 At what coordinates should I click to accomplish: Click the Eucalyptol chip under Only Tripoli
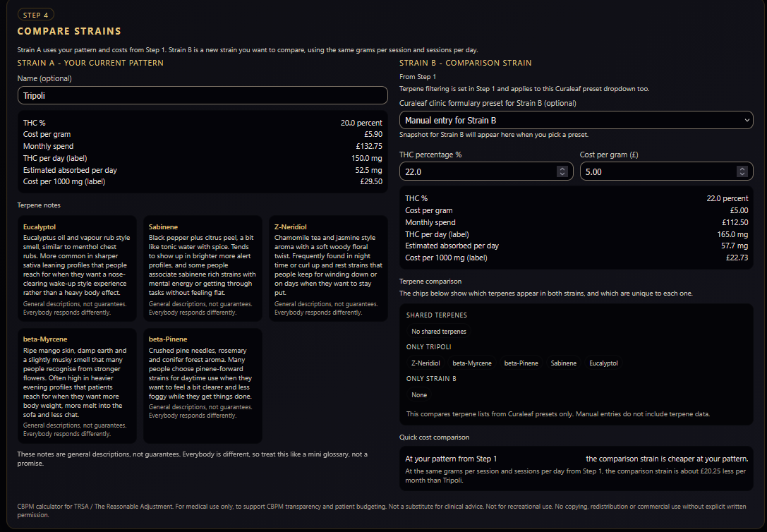(603, 363)
